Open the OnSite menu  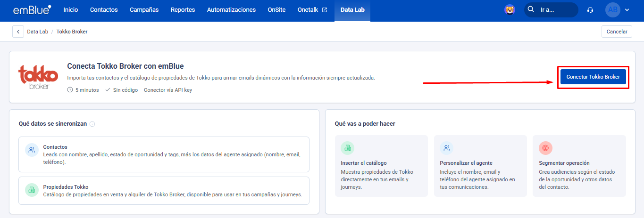[x=276, y=9]
